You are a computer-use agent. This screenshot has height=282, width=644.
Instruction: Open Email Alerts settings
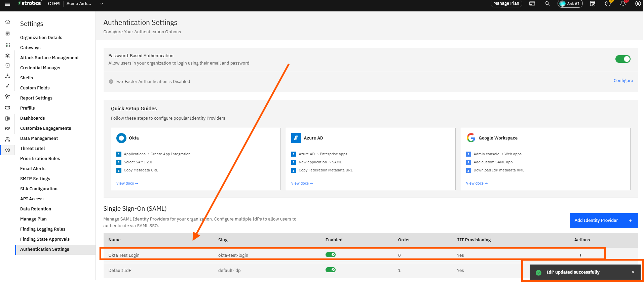[33, 168]
